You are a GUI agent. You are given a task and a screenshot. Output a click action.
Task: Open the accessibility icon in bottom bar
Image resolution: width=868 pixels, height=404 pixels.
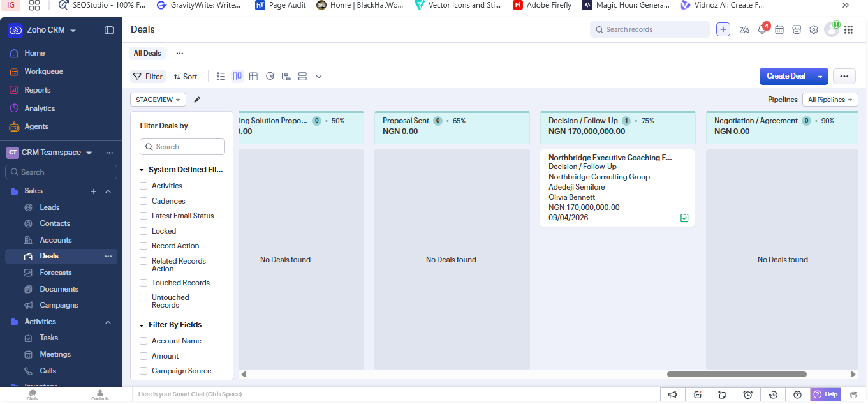pos(798,394)
